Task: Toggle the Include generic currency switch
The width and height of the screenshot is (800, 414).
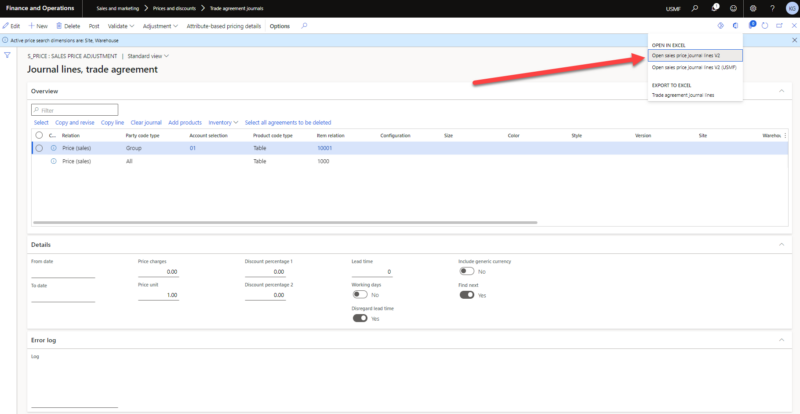Action: pyautogui.click(x=465, y=271)
